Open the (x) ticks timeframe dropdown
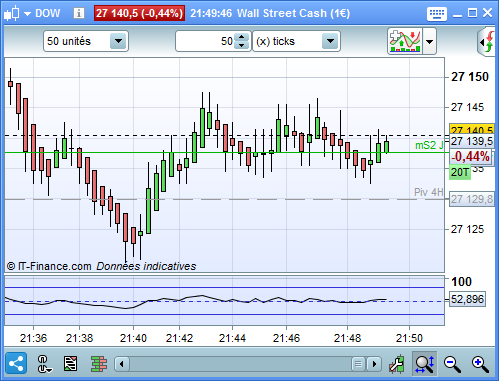The height and width of the screenshot is (381, 499). tap(330, 41)
